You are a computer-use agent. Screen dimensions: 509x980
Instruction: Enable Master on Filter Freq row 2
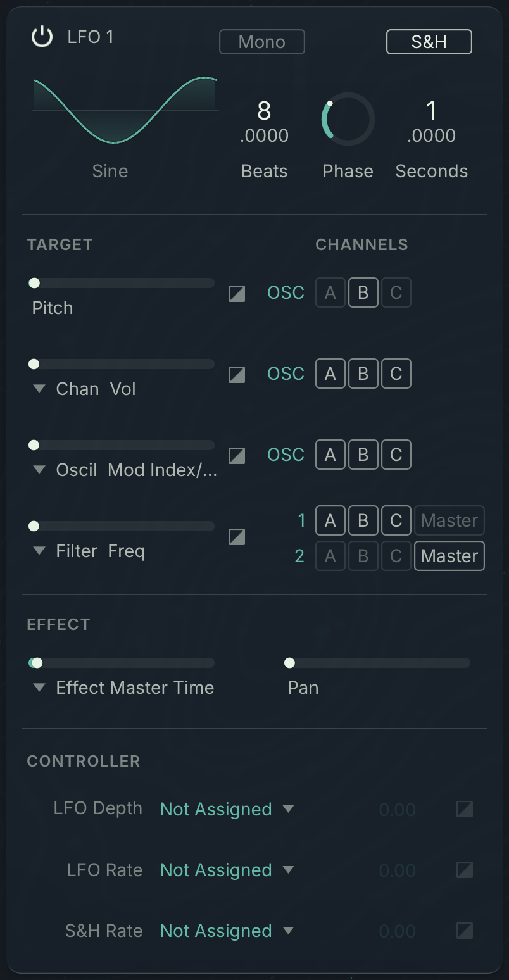pos(449,556)
